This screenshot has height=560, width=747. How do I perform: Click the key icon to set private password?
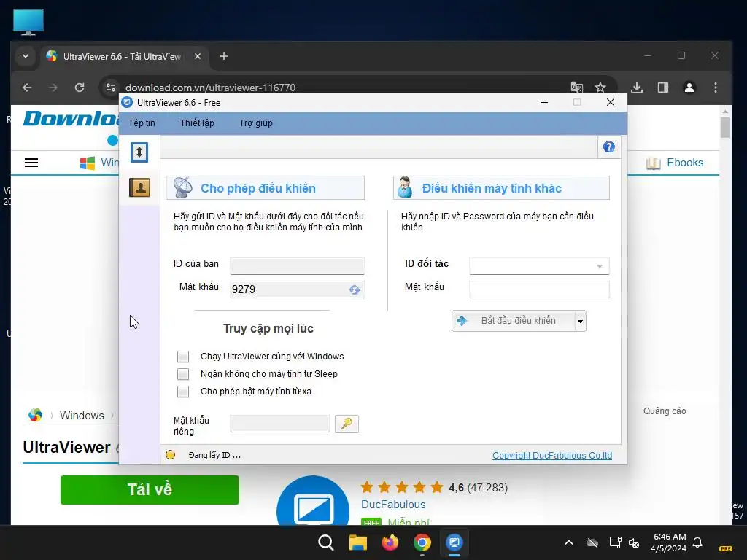coord(347,424)
